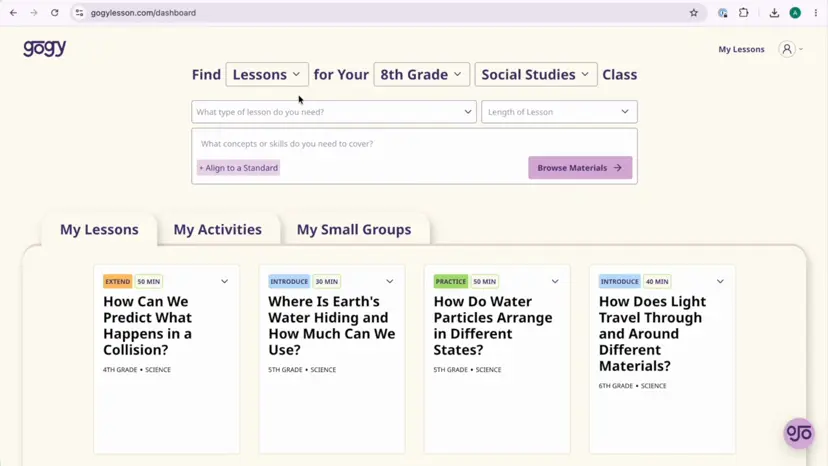Open Where Is Earth's Water Hiding lesson

coord(332,325)
